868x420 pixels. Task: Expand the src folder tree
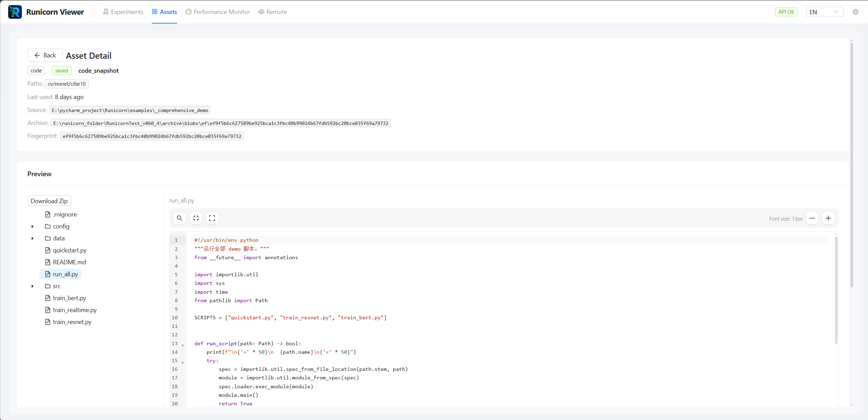coord(32,286)
